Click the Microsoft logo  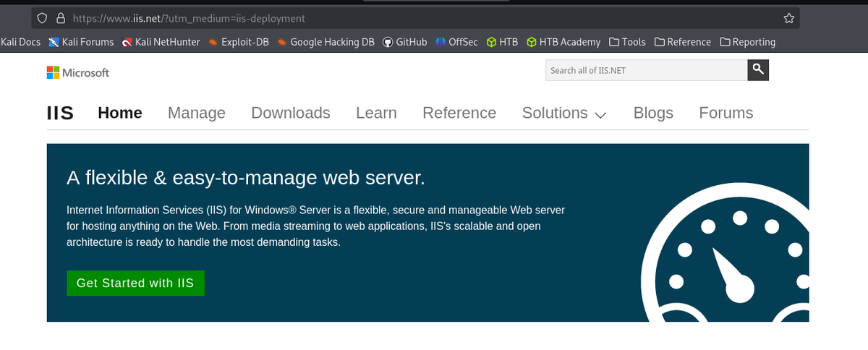(77, 72)
